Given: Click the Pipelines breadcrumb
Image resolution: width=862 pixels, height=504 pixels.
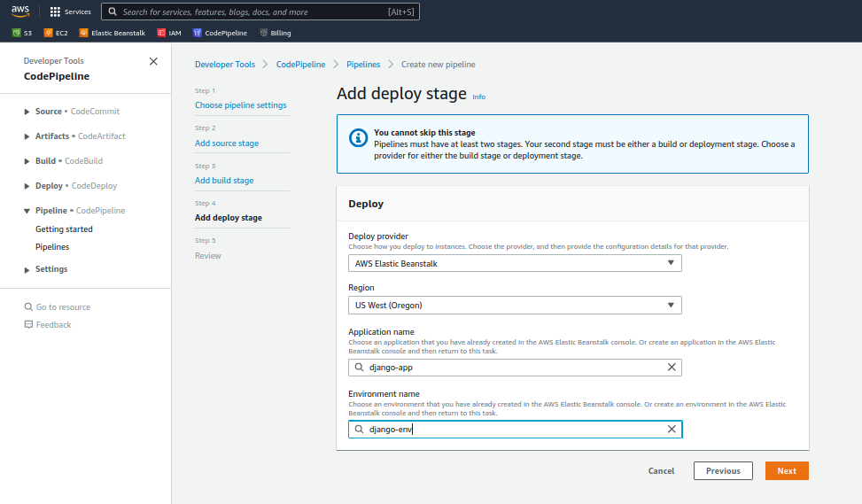Looking at the screenshot, I should 363,65.
